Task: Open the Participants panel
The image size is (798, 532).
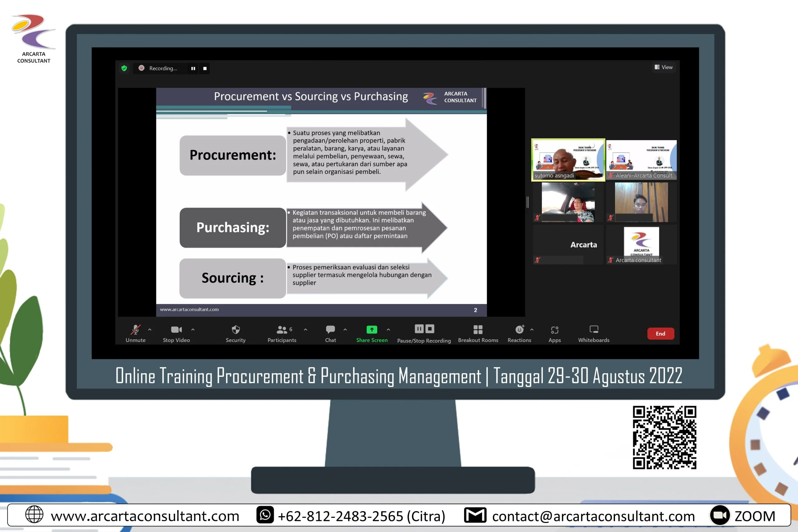Action: (x=281, y=329)
